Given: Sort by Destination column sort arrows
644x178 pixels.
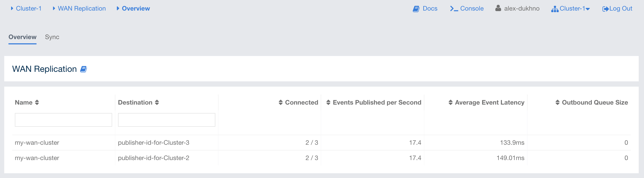Looking at the screenshot, I should 157,102.
